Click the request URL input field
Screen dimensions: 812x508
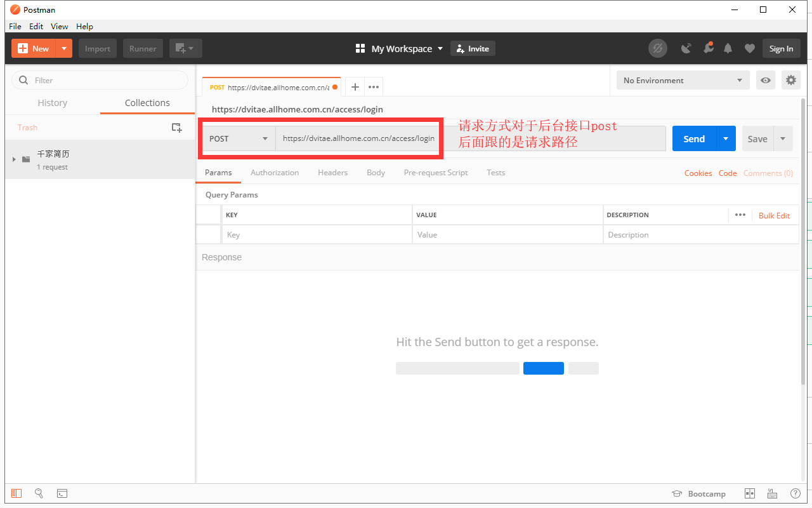[x=470, y=138]
